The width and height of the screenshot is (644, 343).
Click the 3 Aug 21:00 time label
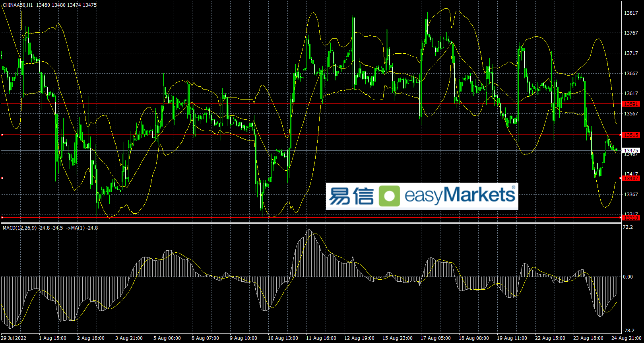129,338
